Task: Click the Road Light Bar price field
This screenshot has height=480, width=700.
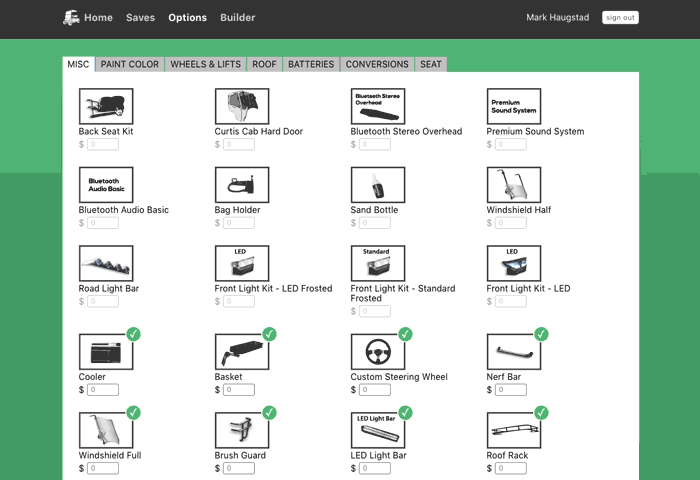Action: point(103,301)
